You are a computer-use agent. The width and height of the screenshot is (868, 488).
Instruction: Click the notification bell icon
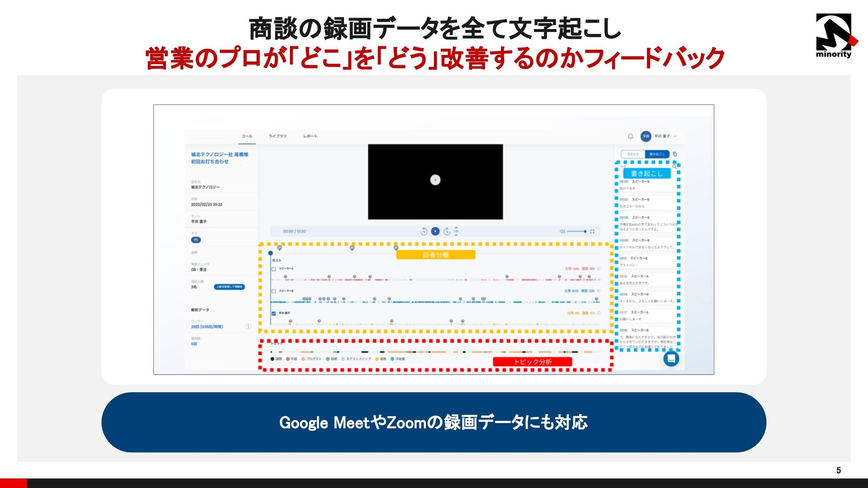pos(630,136)
